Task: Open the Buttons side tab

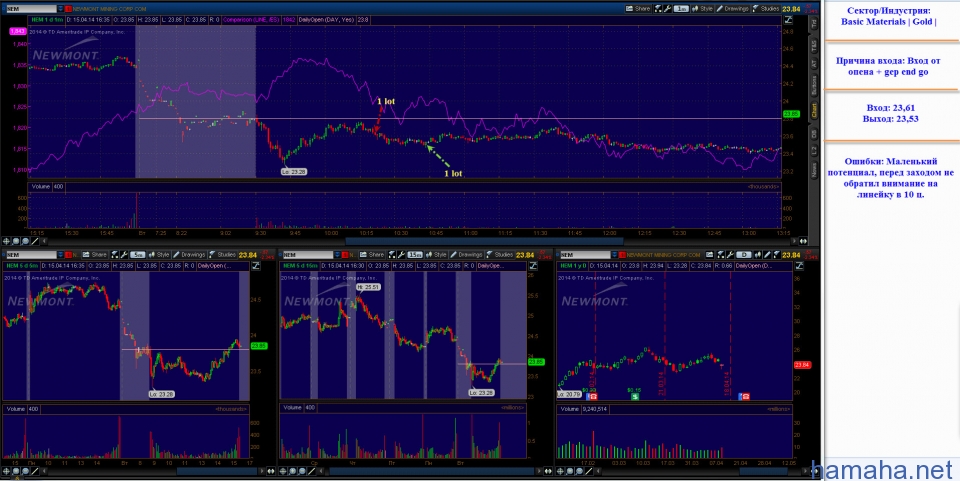Action: point(814,85)
